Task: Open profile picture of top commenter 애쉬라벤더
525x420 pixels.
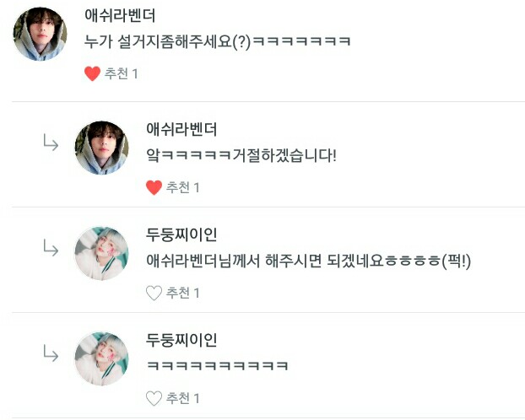Action: click(x=41, y=34)
